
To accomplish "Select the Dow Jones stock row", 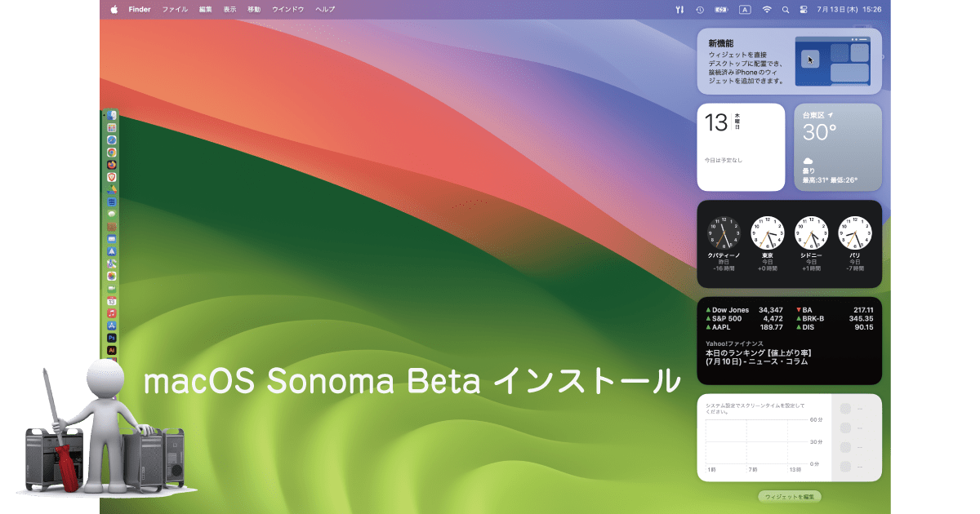I will pyautogui.click(x=744, y=310).
